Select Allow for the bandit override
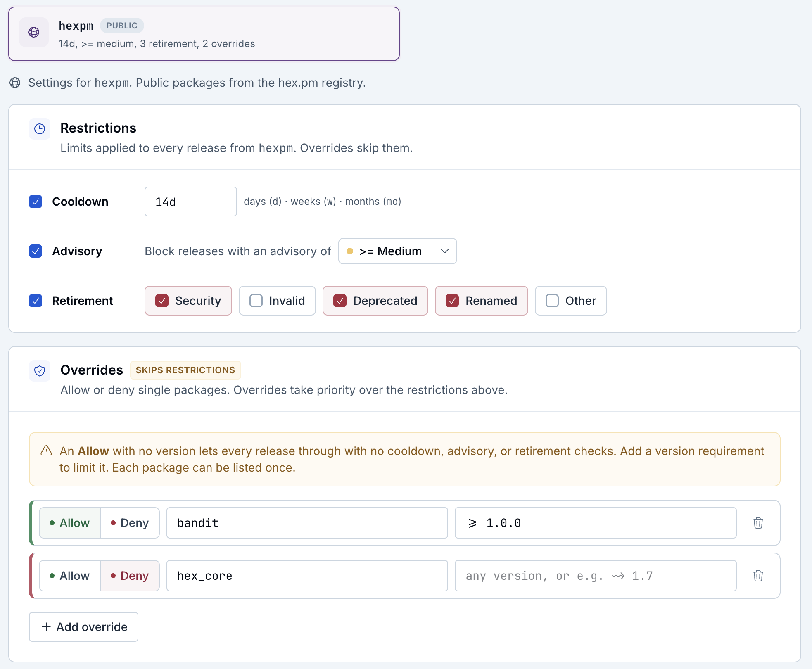This screenshot has width=812, height=669. tap(70, 523)
